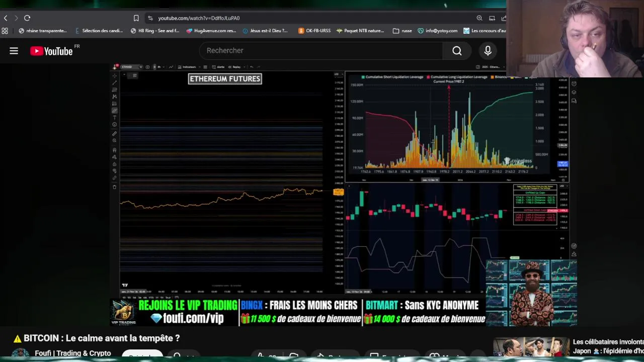Image resolution: width=644 pixels, height=362 pixels.
Task: Open the 'Les concours d'au' bookmark
Action: click(485, 31)
